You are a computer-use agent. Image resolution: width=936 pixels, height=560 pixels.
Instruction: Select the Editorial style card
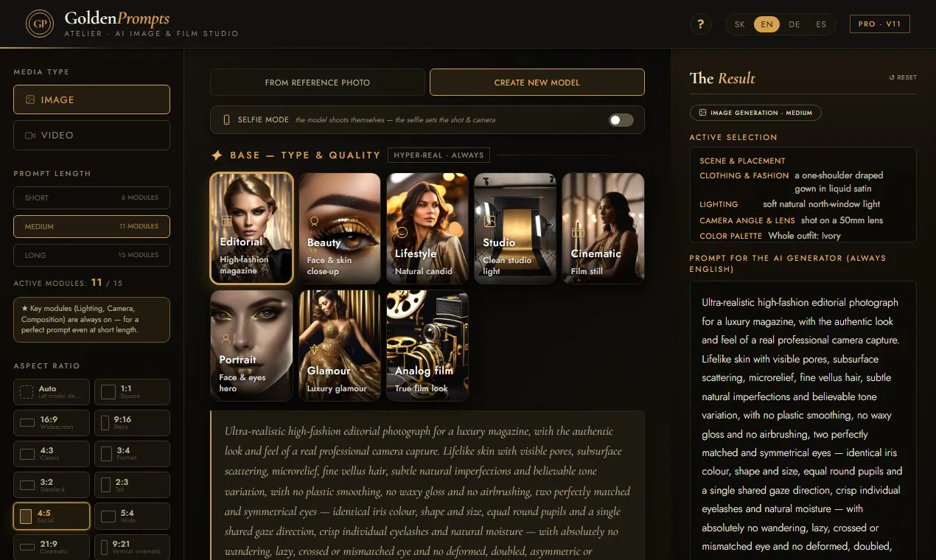click(252, 228)
